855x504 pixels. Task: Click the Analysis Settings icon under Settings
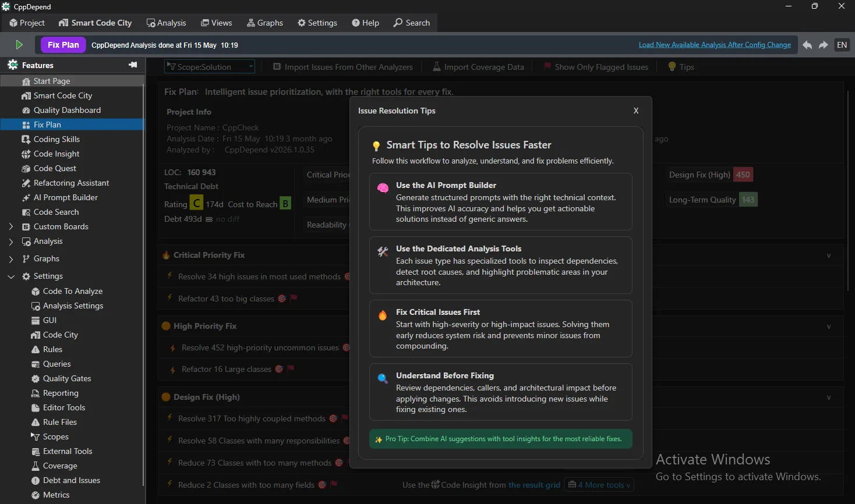36,306
